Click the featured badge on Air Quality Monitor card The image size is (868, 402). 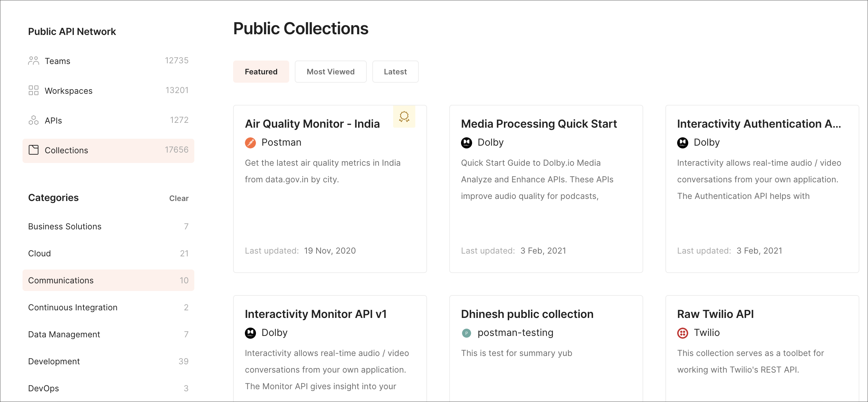point(404,117)
